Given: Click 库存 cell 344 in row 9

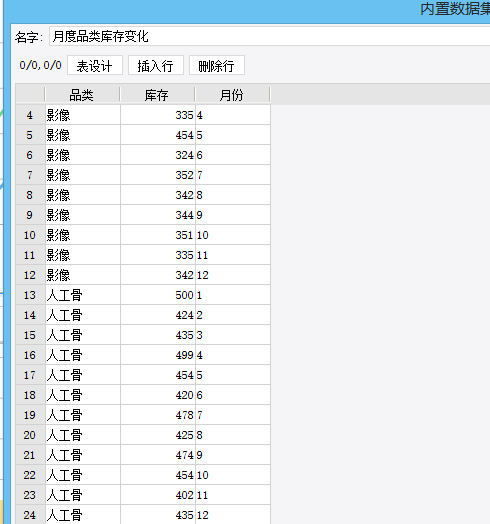Looking at the screenshot, I should 158,215.
